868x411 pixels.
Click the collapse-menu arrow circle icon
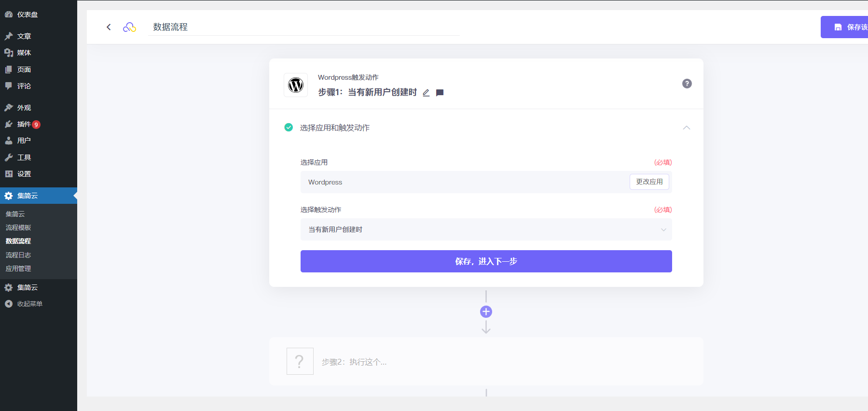(9, 304)
